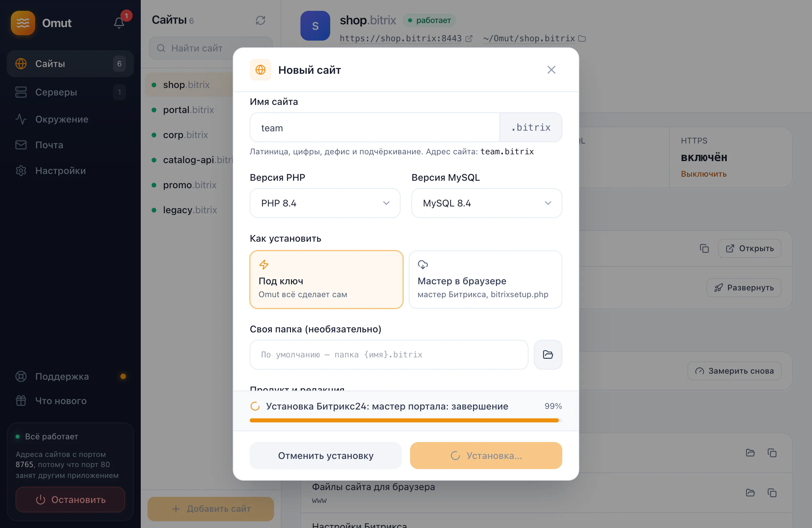Image resolution: width=812 pixels, height=528 pixels.
Task: Click Добавить сайт button
Action: (x=210, y=509)
